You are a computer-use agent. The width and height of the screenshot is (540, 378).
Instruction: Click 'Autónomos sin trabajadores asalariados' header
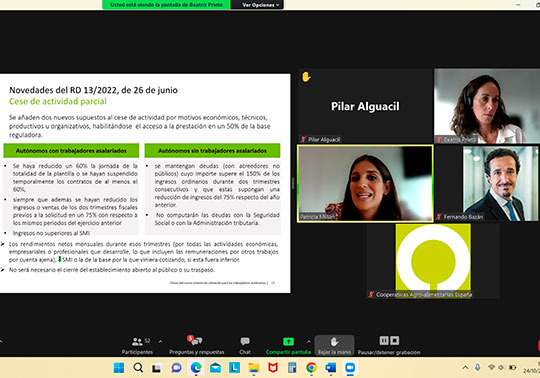212,151
